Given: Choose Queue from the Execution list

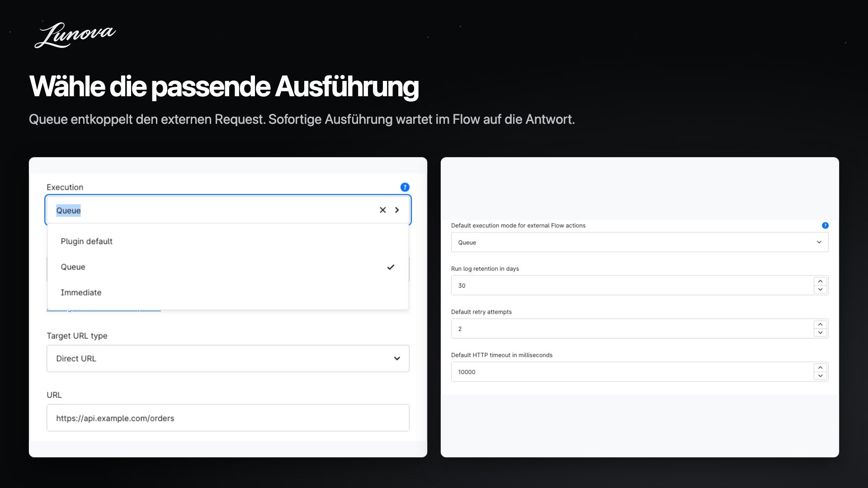Looking at the screenshot, I should pyautogui.click(x=228, y=267).
